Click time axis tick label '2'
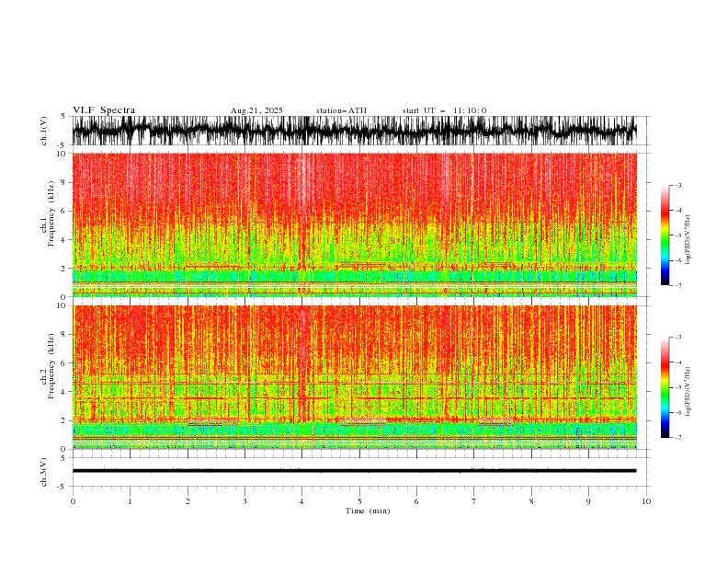728x563 pixels. [188, 501]
